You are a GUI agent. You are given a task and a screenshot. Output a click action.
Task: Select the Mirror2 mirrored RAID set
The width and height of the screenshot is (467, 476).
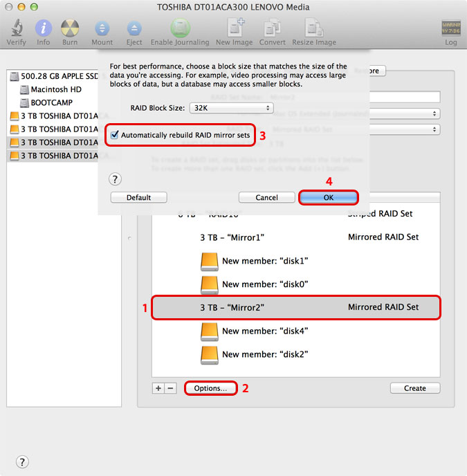click(x=295, y=307)
